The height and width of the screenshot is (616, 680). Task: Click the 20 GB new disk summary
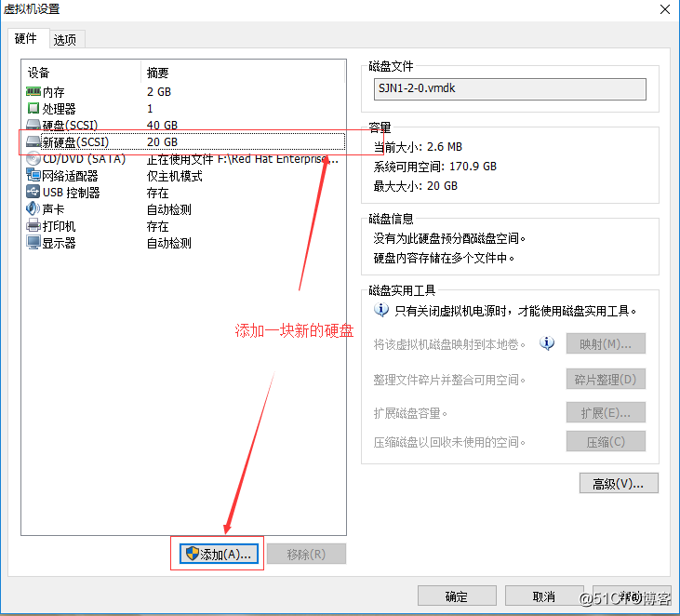pos(162,141)
